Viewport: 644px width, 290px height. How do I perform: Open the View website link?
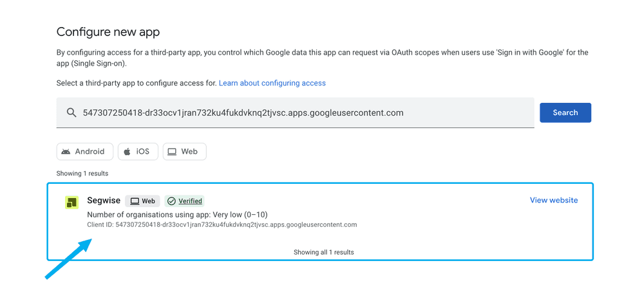[x=554, y=200]
